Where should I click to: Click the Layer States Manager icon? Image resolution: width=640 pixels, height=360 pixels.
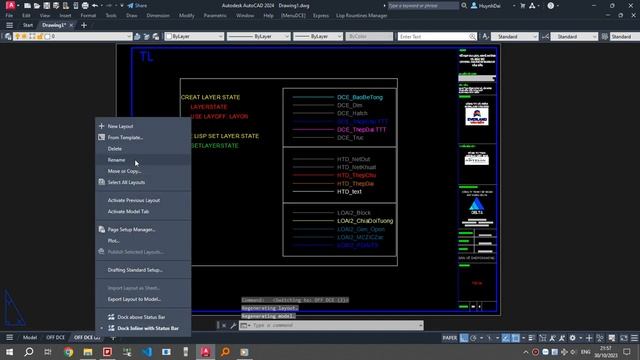coord(156,37)
